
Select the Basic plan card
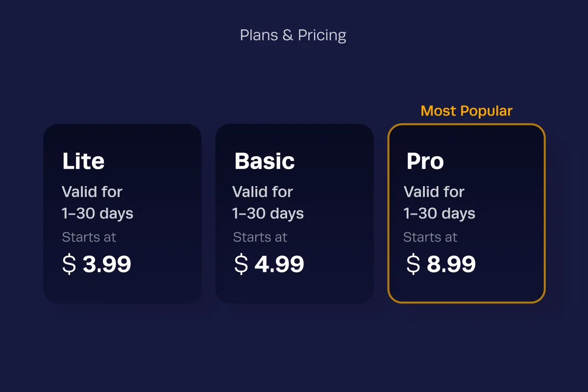294,214
